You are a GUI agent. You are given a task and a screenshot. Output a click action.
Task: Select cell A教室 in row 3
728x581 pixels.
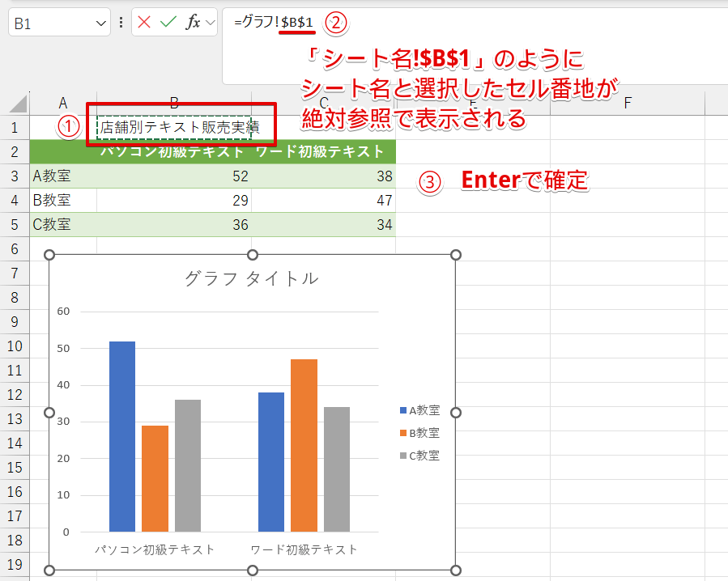coord(63,176)
